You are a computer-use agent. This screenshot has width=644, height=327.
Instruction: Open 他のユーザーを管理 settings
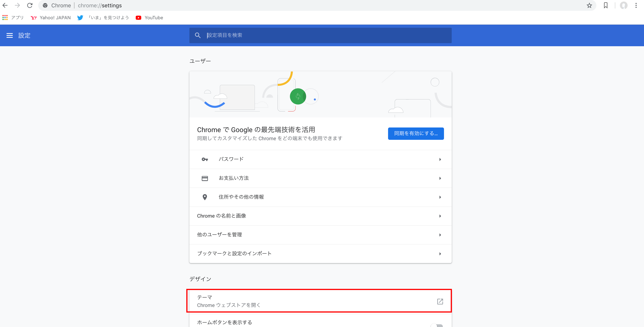pyautogui.click(x=320, y=235)
